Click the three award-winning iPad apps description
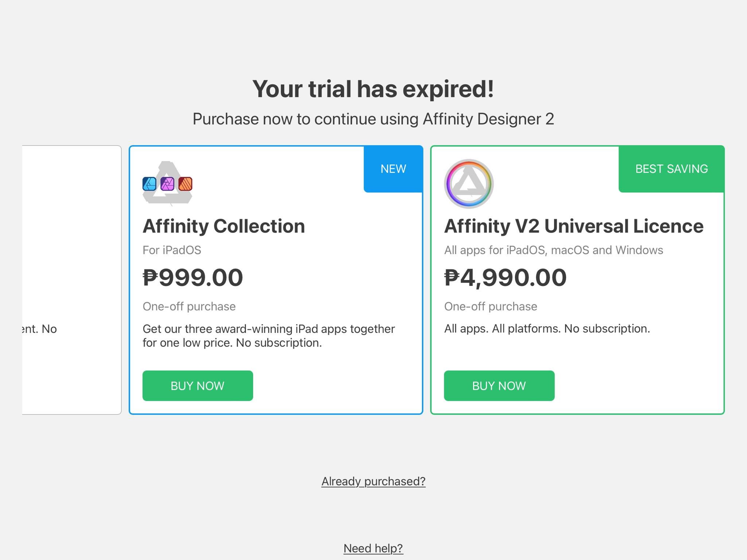 (x=269, y=336)
